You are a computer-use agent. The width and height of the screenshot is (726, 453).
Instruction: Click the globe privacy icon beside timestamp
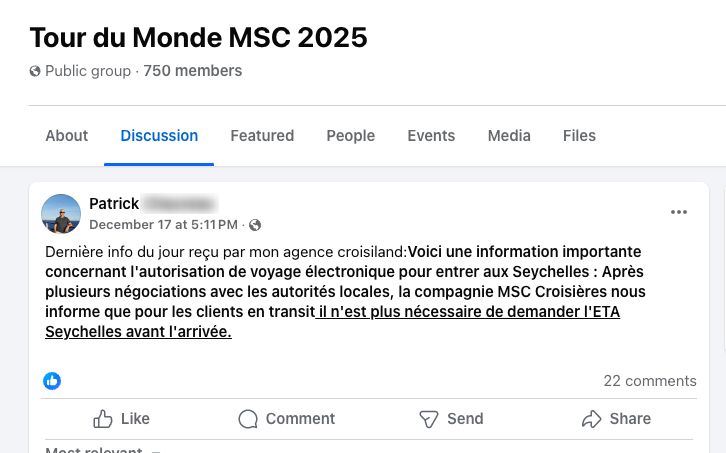255,225
